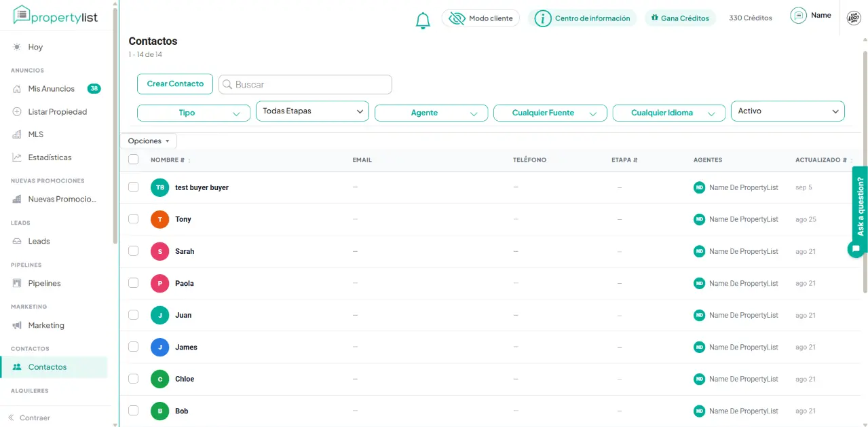Click the info circle icon in Centro de información

542,18
